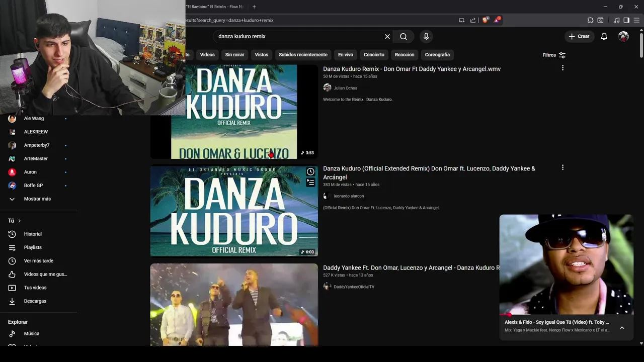Select the En vivo filter chip

point(346,55)
